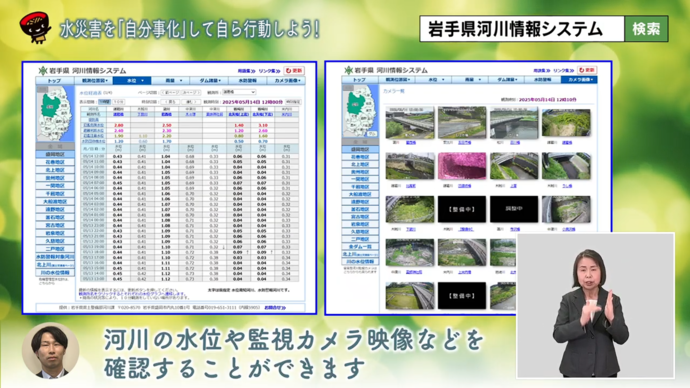This screenshot has width=690, height=388.
Task: Expand 水位 menu on the camera page
Action: [433, 80]
